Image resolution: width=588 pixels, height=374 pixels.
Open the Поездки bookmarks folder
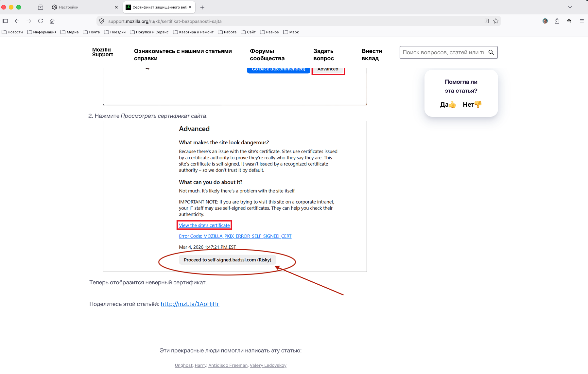pos(115,32)
